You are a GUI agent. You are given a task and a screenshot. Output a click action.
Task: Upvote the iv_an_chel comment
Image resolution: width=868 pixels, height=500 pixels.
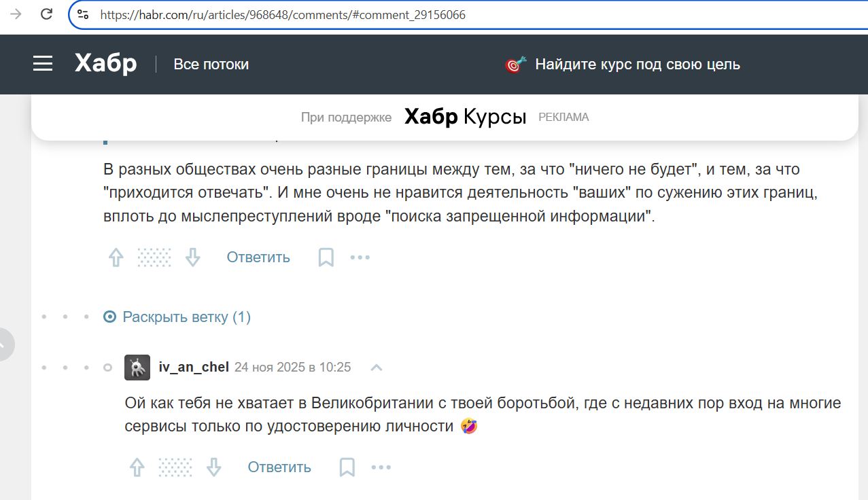tap(137, 467)
